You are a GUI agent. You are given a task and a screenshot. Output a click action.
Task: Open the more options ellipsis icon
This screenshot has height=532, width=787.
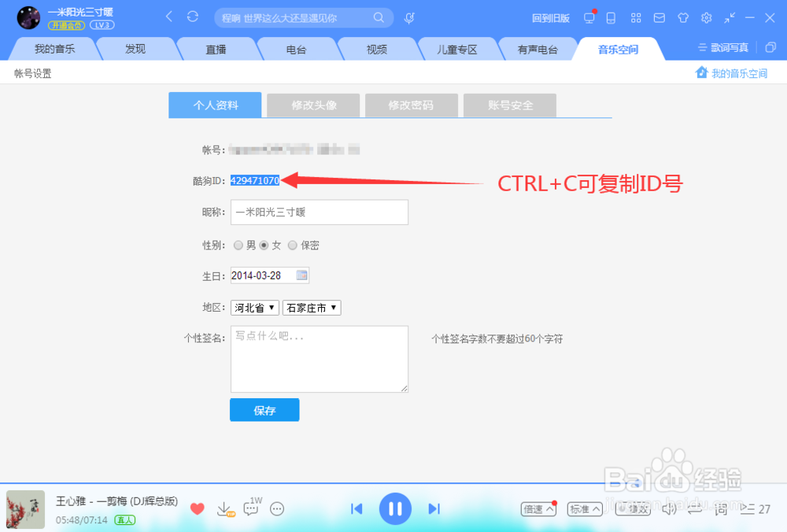pyautogui.click(x=277, y=509)
